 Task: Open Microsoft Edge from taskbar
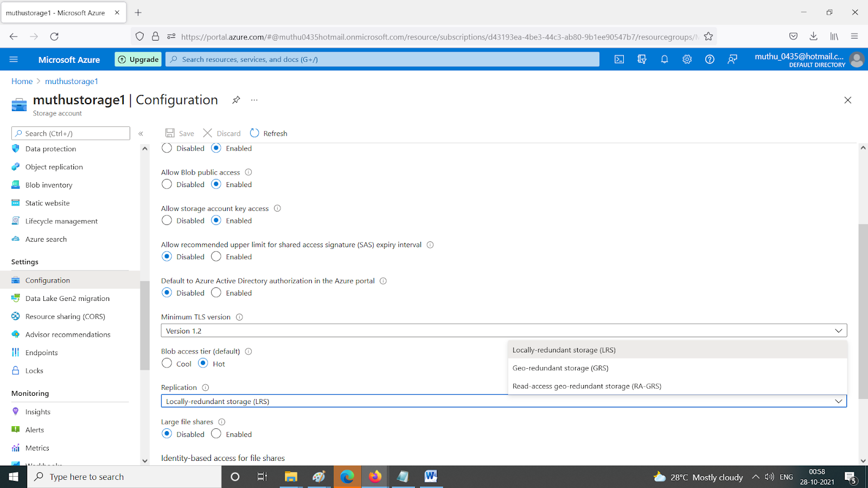pyautogui.click(x=347, y=477)
